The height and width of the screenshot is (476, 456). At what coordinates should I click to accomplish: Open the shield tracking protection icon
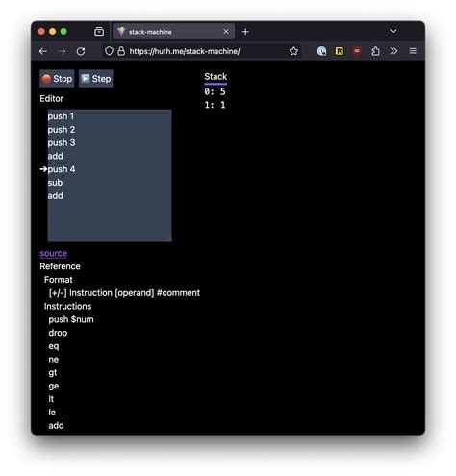[109, 51]
